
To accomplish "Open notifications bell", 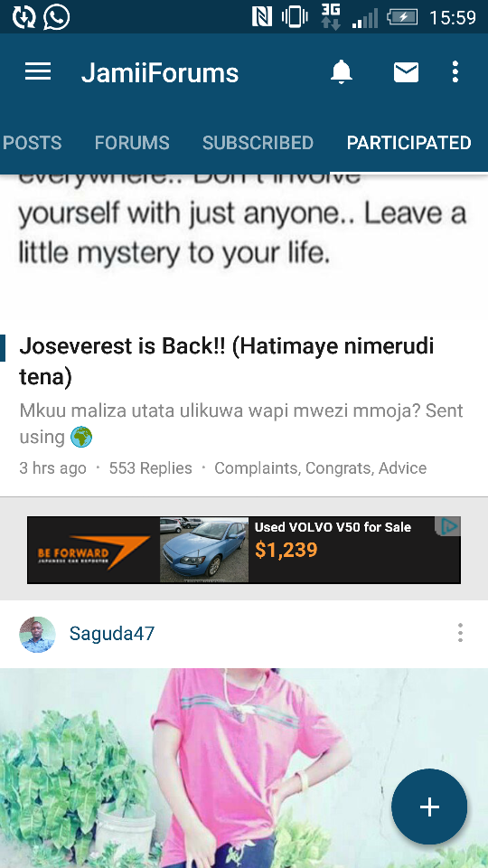I will [x=342, y=72].
